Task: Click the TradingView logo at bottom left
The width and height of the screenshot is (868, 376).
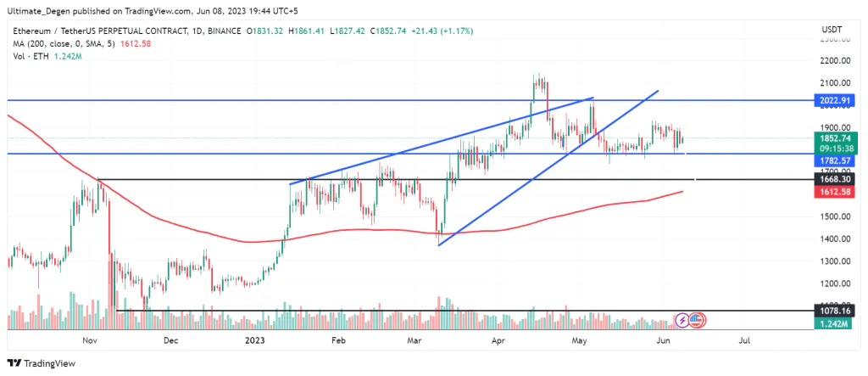Action: point(42,363)
